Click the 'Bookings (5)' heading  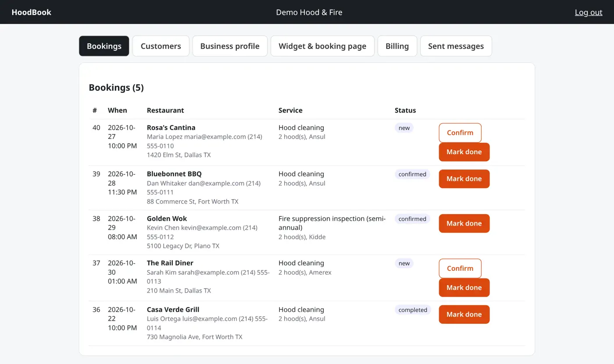click(x=116, y=88)
